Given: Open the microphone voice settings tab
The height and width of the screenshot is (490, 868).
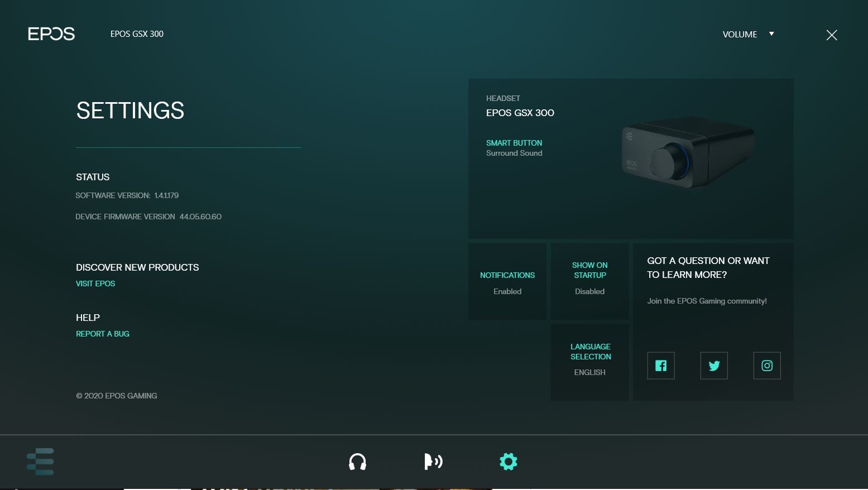Looking at the screenshot, I should tap(433, 462).
